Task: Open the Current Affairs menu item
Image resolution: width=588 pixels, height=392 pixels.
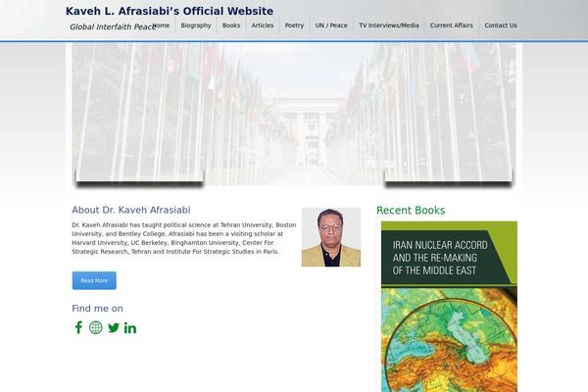Action: click(452, 25)
